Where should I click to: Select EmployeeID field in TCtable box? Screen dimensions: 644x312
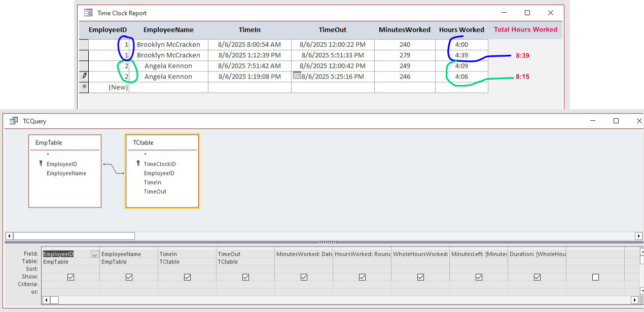(x=159, y=173)
